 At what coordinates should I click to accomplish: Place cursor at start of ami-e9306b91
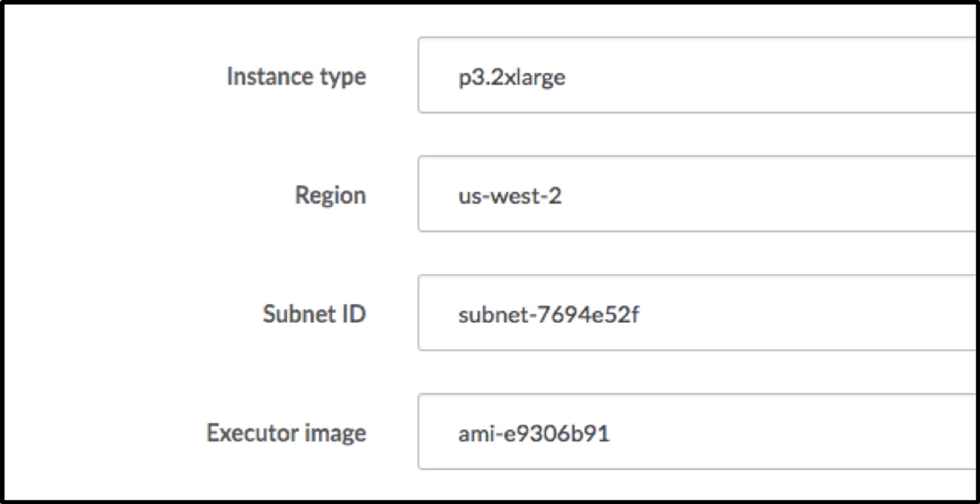pos(457,433)
